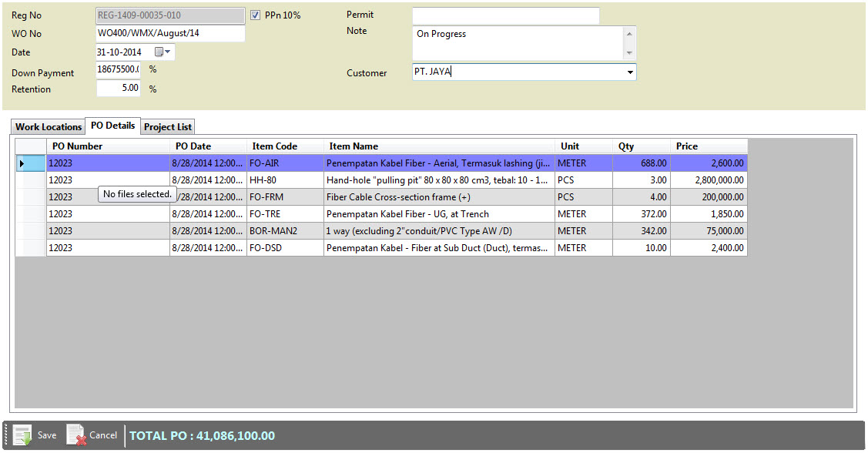Click the row selector arrow of first row
Screen dimensions: 868x453
tap(22, 163)
